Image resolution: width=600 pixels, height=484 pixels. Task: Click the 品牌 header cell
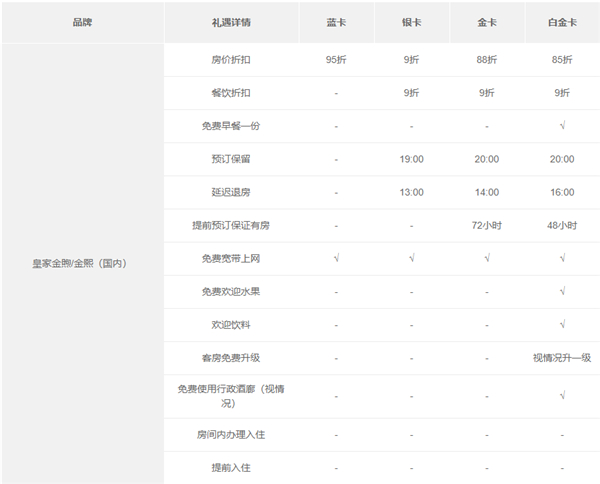[x=82, y=22]
